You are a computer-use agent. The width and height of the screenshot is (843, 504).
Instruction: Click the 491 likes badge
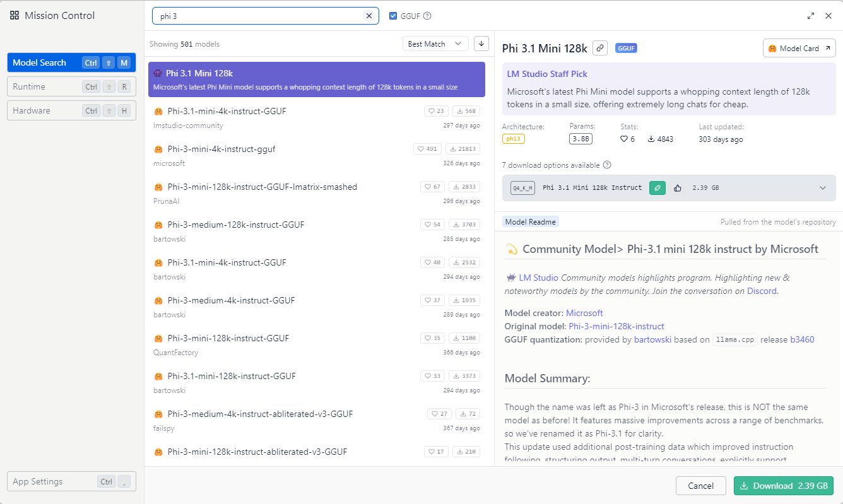point(428,149)
